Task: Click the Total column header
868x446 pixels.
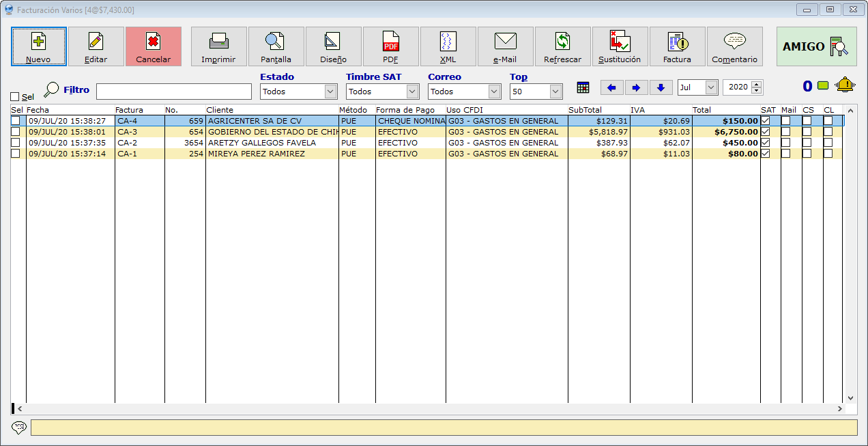Action: point(701,110)
